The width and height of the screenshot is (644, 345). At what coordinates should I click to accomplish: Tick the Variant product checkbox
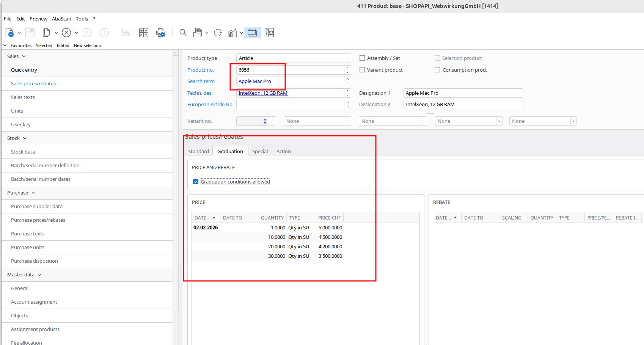(362, 70)
